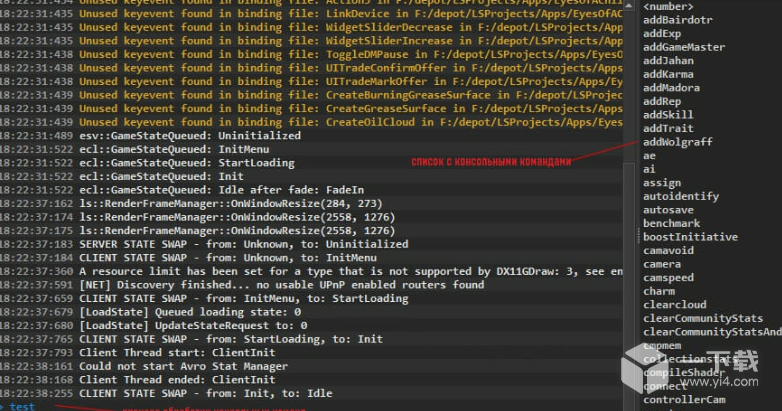Viewport: 782px width, 411px height.
Task: Choose addWolgraff from the command list
Action: click(677, 142)
